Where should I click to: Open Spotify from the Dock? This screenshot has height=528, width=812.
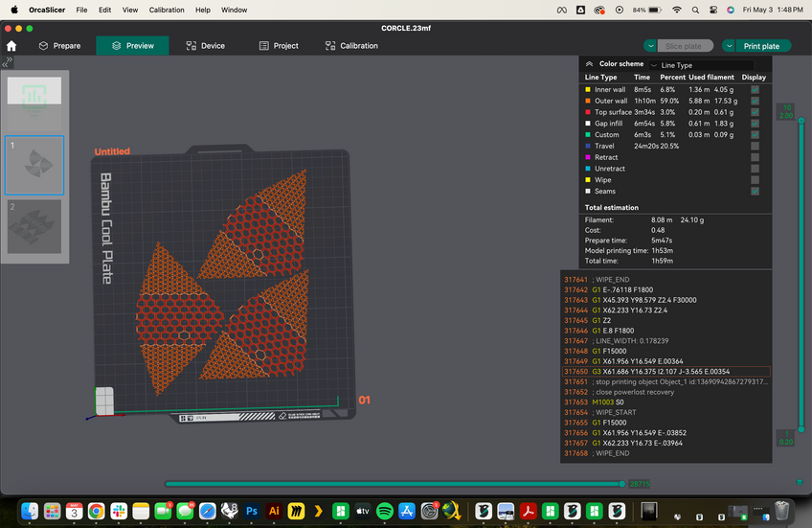pos(385,511)
